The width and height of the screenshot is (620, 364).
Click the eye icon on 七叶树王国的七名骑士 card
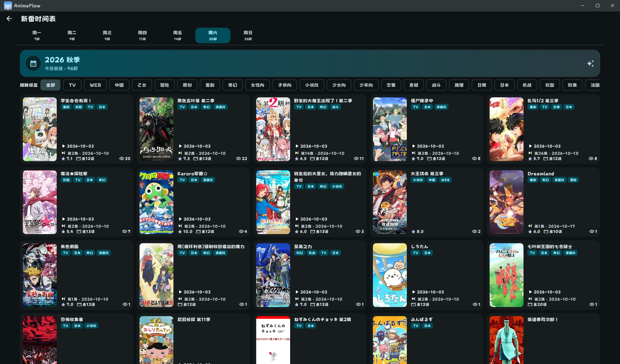(x=592, y=304)
